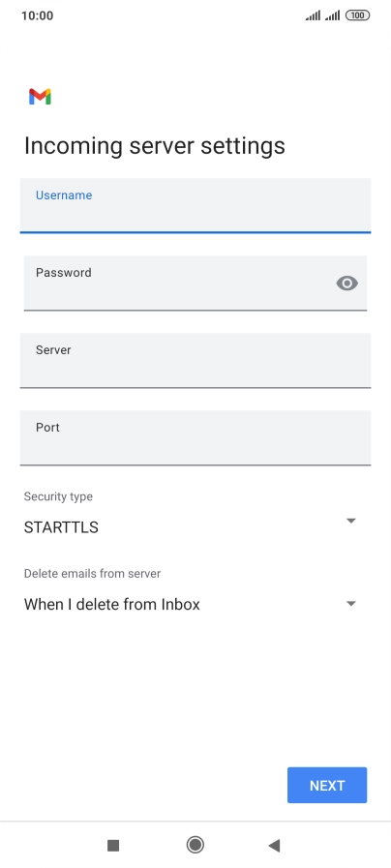Viewport: 391px width, 868px height.
Task: Tap the Gmail logo icon
Action: (x=40, y=97)
